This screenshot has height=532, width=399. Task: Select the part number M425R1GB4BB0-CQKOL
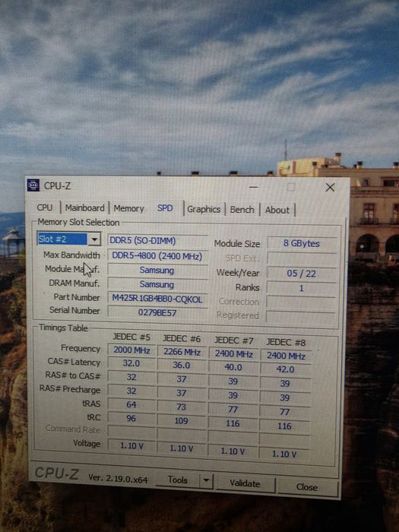click(x=157, y=299)
